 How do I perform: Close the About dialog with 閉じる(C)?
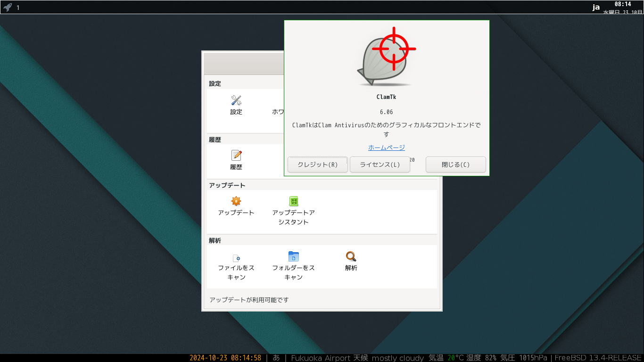point(456,165)
